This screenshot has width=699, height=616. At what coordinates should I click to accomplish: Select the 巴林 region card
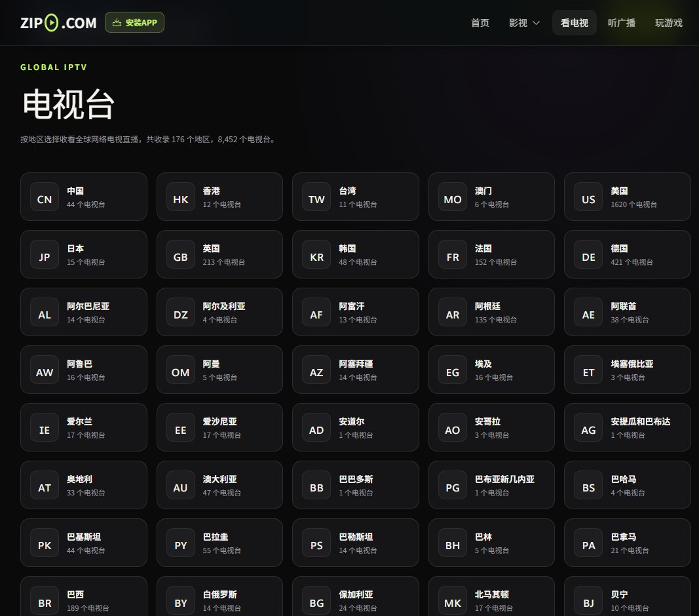point(491,543)
